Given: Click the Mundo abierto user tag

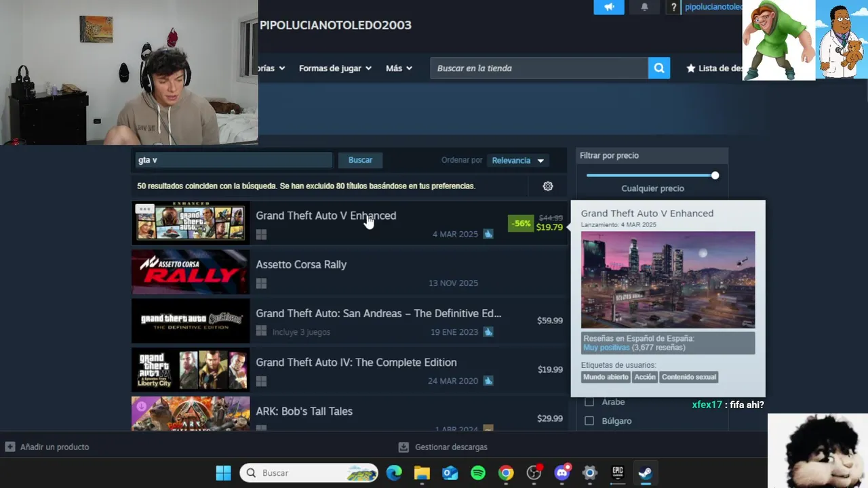Looking at the screenshot, I should pyautogui.click(x=606, y=377).
